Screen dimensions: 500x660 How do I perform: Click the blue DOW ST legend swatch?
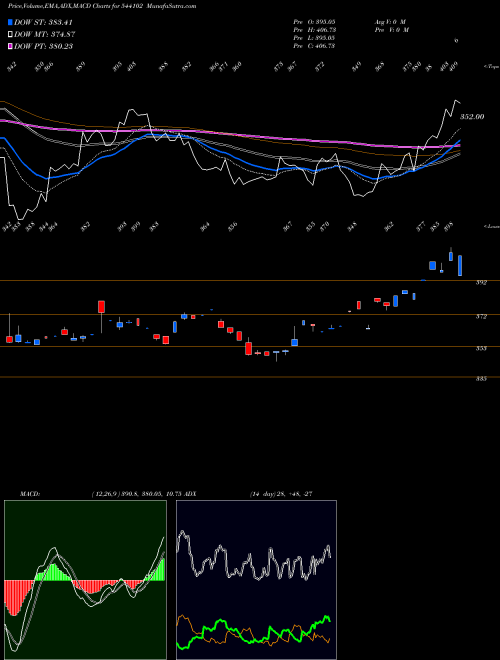pyautogui.click(x=11, y=22)
